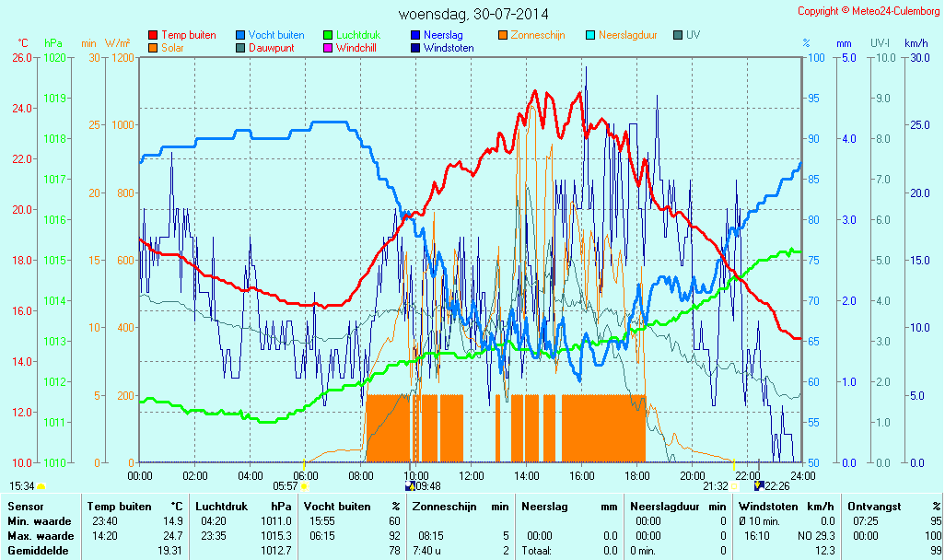Select the Windstoten legend label
The height and width of the screenshot is (560, 945).
click(x=449, y=48)
